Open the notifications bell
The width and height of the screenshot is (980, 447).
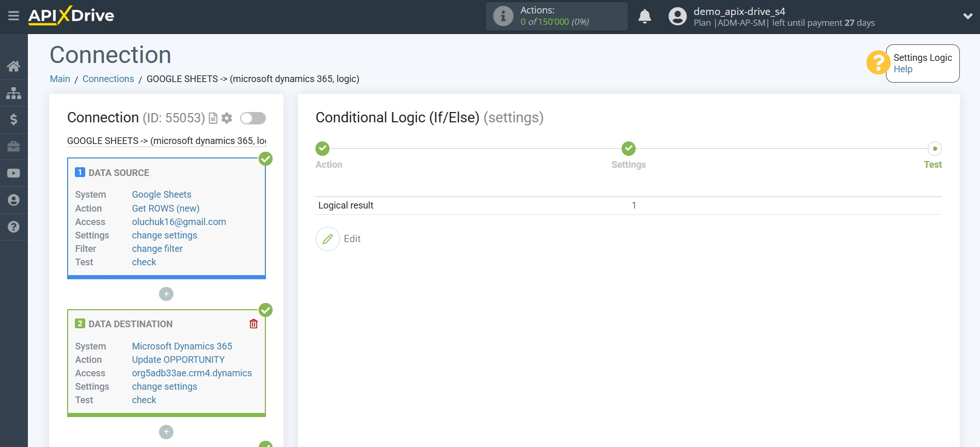[x=644, y=17]
